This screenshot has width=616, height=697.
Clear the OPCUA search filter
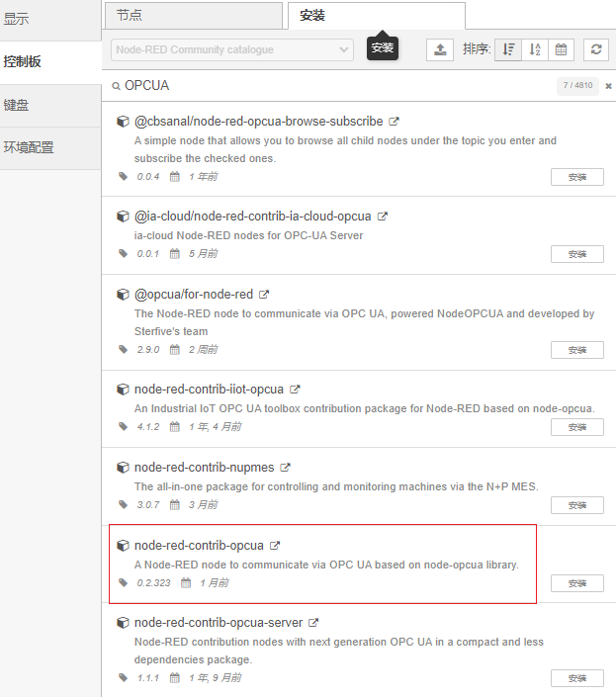[608, 86]
